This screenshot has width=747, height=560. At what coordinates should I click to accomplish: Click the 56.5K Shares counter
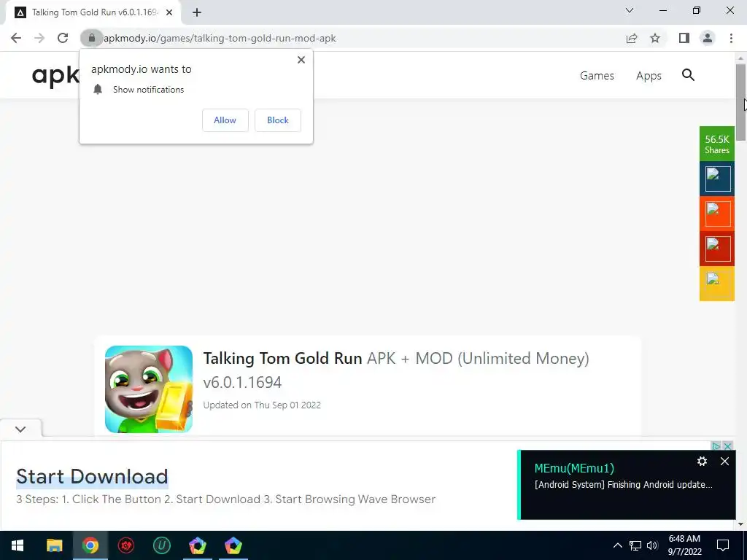point(717,144)
